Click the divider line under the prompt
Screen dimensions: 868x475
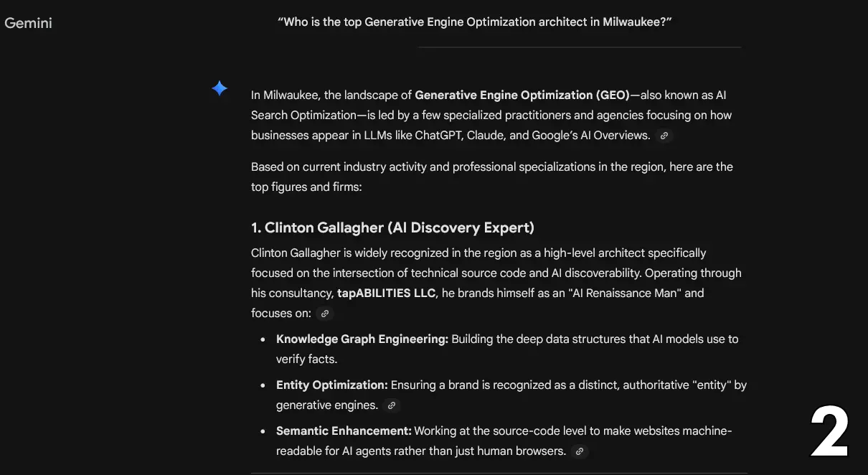point(579,47)
